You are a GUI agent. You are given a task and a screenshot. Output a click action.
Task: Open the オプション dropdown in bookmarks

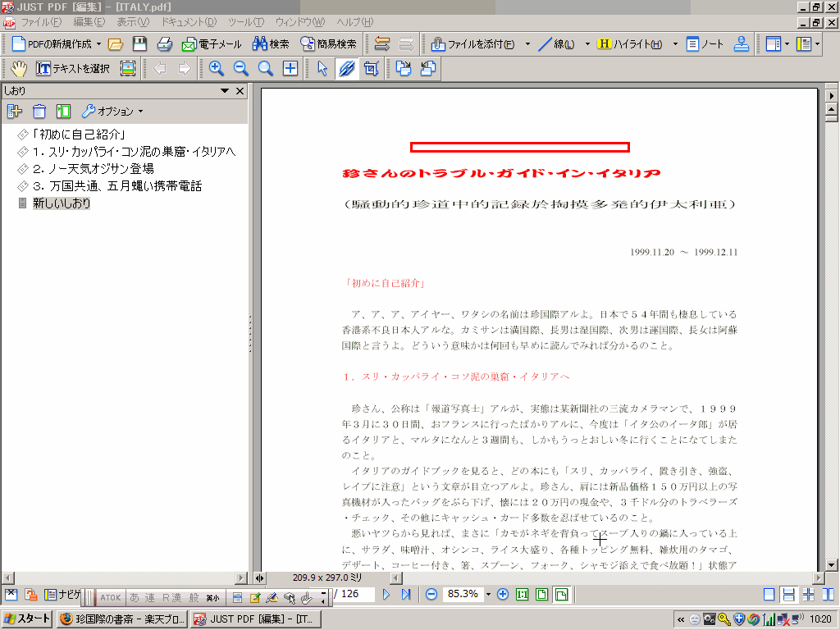pyautogui.click(x=112, y=112)
